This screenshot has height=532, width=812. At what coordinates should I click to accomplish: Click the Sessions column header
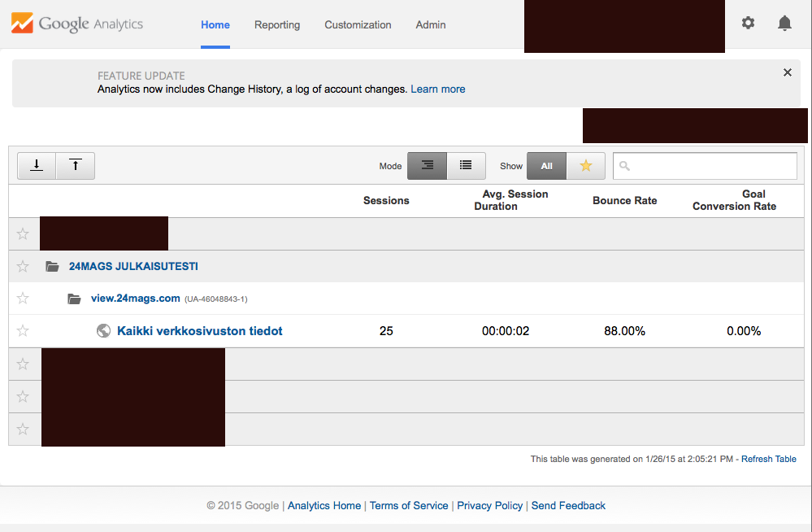(386, 201)
